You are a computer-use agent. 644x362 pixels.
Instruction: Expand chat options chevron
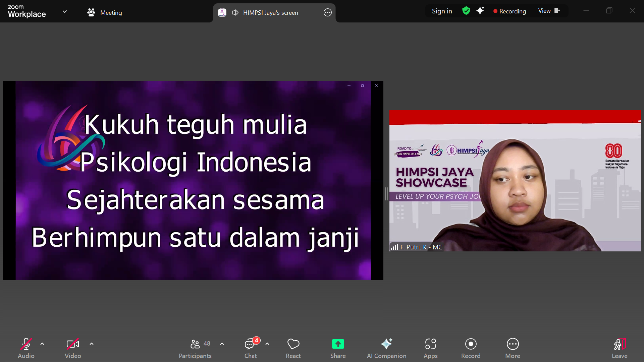click(x=267, y=344)
